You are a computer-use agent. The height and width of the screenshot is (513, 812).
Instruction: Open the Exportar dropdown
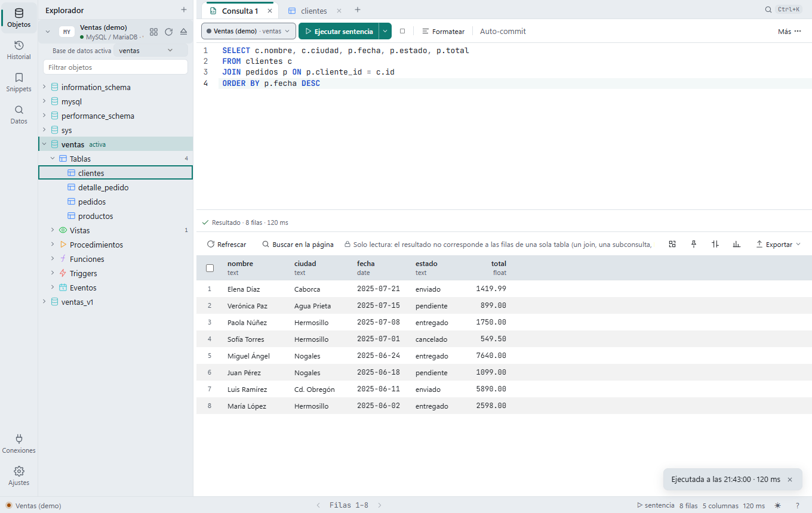pos(778,244)
